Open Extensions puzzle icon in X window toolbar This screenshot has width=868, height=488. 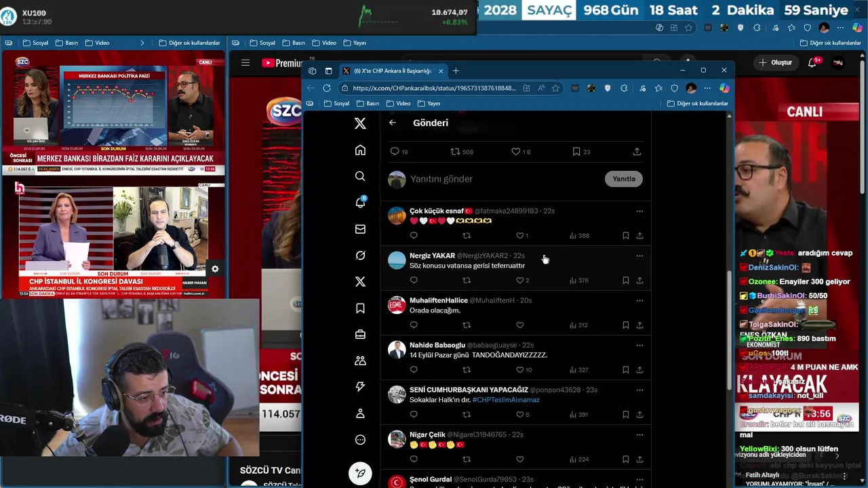(624, 88)
